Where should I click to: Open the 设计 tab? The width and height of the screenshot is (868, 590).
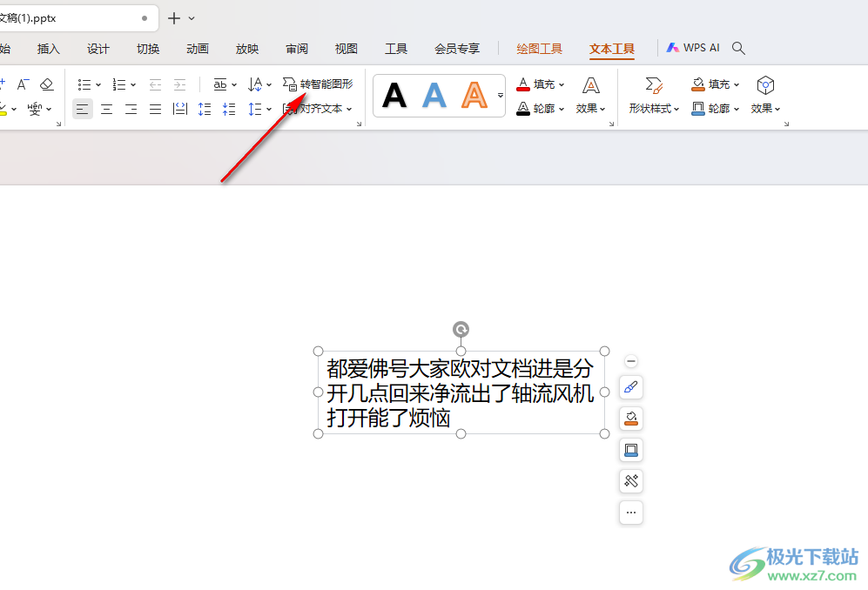[98, 49]
